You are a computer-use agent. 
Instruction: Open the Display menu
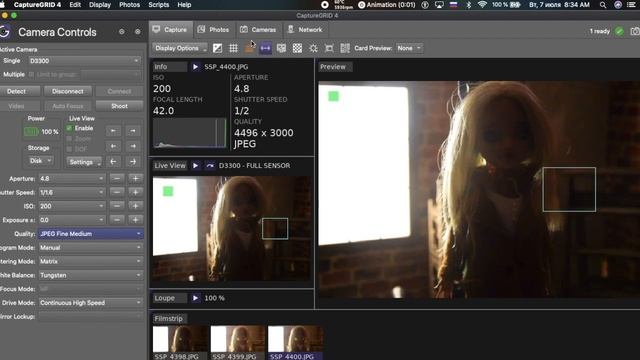click(x=100, y=5)
